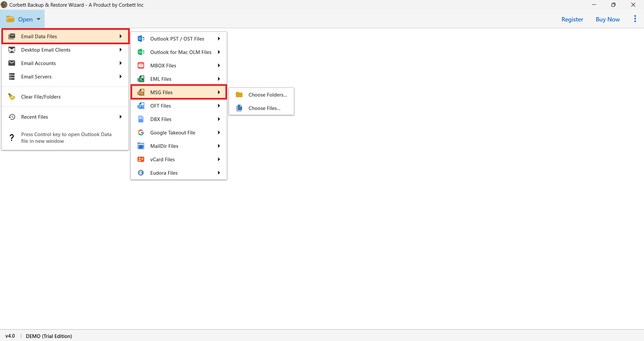Image resolution: width=644 pixels, height=341 pixels.
Task: Expand the Open dropdown arrow
Action: click(39, 19)
